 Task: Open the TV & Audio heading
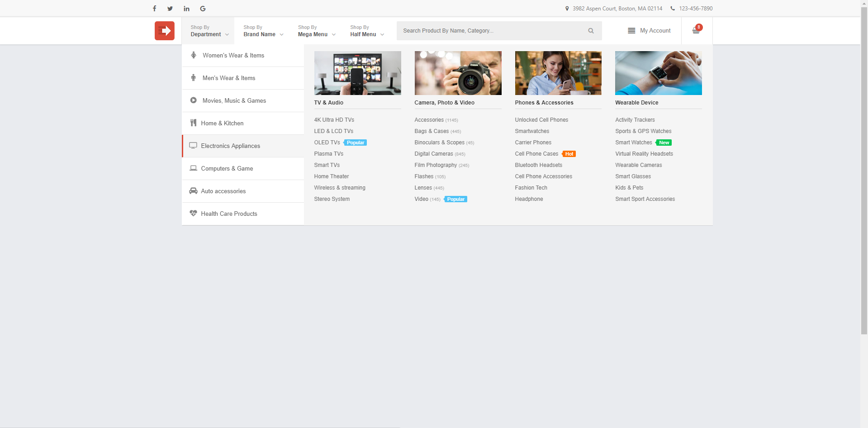coord(329,103)
